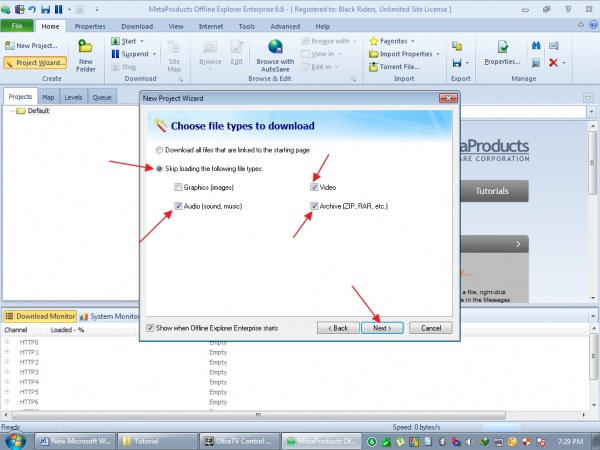
Task: Collapse the Default folder tree node
Action: 12,111
